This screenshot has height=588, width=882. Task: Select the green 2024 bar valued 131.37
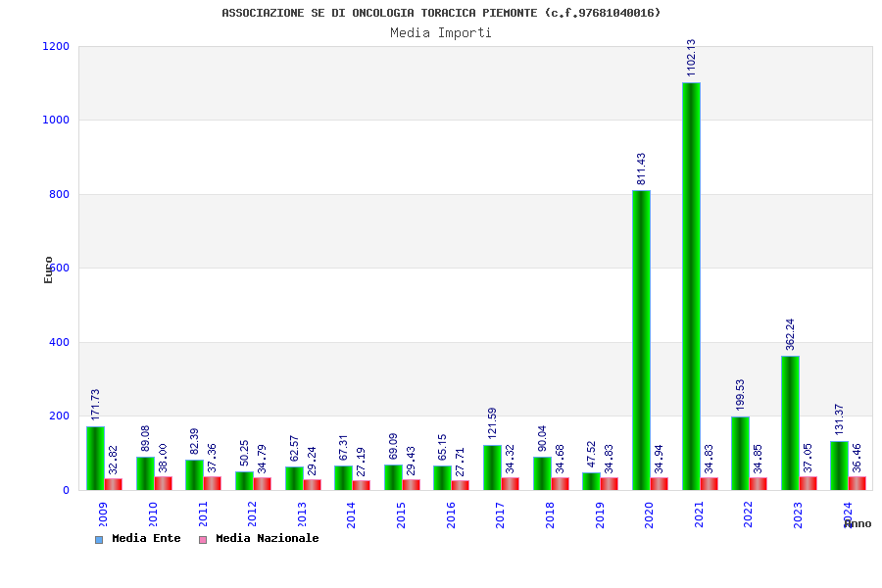click(x=839, y=465)
